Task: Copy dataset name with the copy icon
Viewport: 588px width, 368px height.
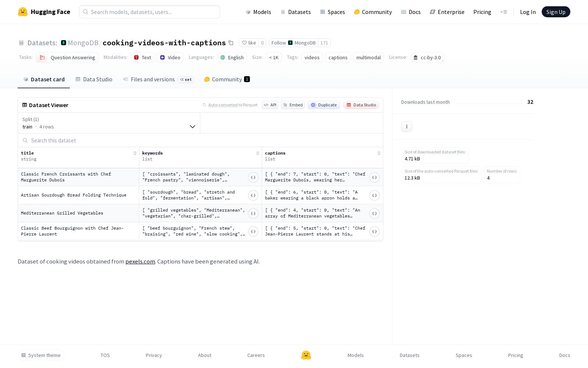Action: (x=231, y=43)
